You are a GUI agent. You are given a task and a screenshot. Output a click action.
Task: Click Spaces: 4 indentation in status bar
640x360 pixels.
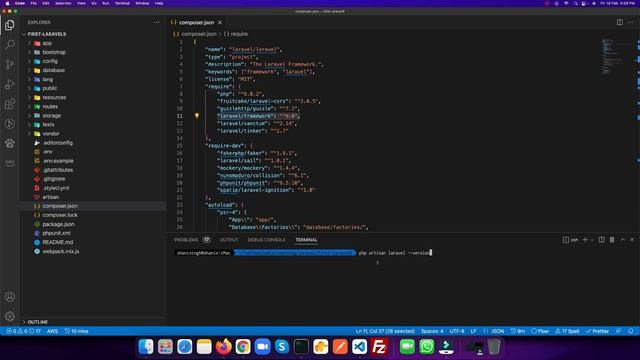point(432,331)
